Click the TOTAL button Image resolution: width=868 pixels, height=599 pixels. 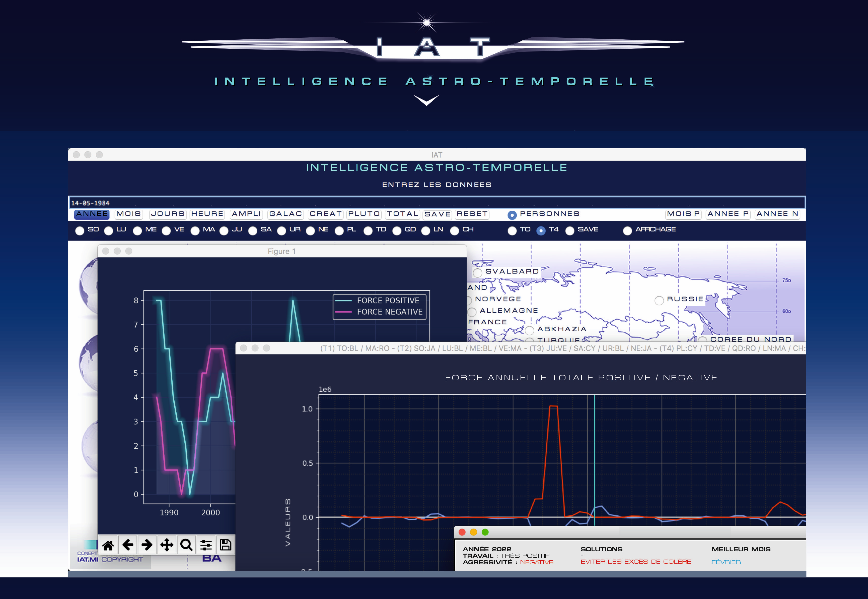tap(403, 214)
